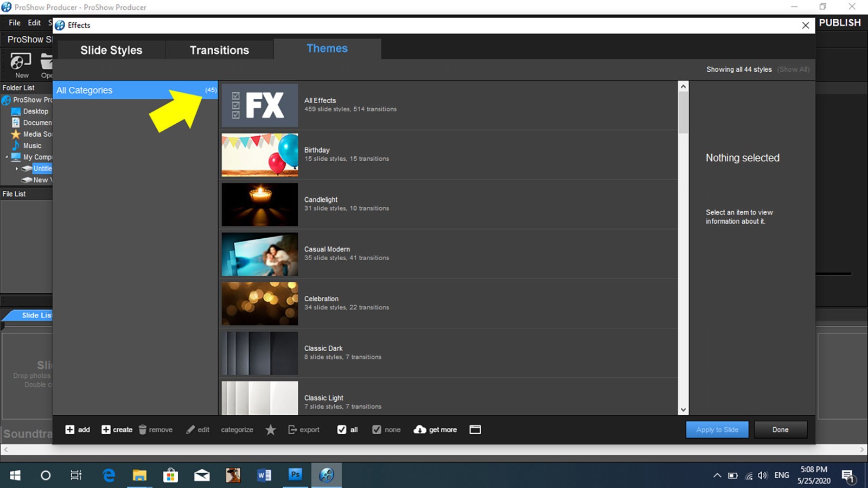The width and height of the screenshot is (868, 488).
Task: Expand the Untitled drive tree node
Action: point(17,168)
